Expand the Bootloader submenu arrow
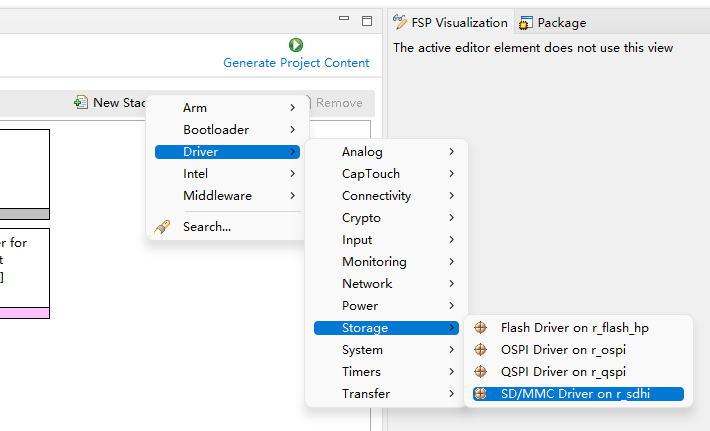The width and height of the screenshot is (710, 431). click(292, 130)
